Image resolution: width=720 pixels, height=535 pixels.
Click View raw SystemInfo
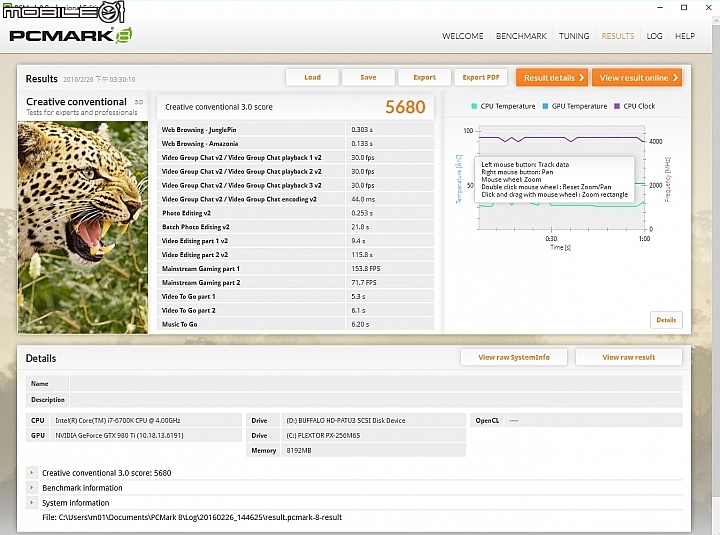(x=514, y=357)
